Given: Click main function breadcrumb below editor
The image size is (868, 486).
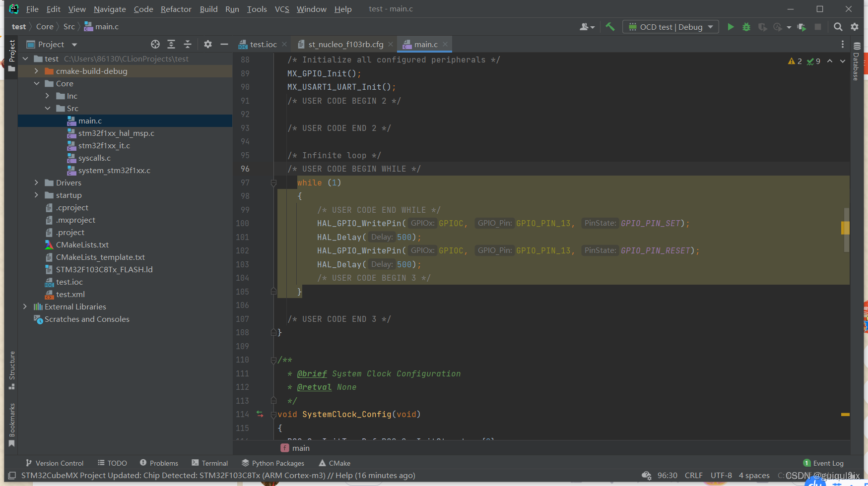Looking at the screenshot, I should [x=295, y=448].
